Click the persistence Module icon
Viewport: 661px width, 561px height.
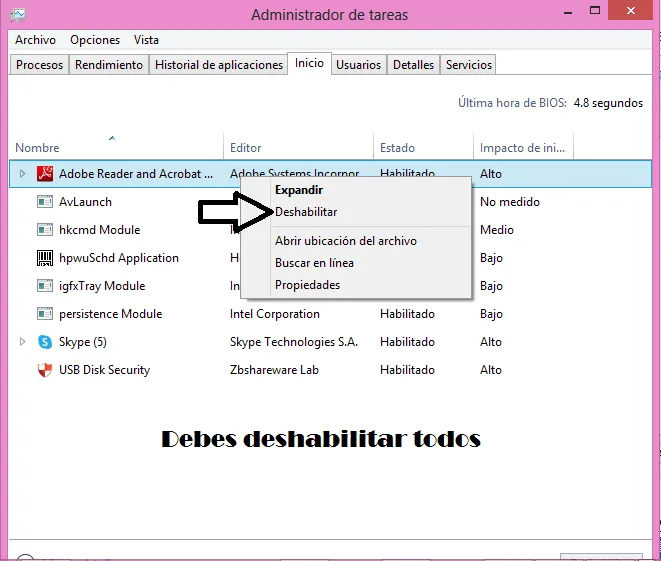(x=45, y=314)
